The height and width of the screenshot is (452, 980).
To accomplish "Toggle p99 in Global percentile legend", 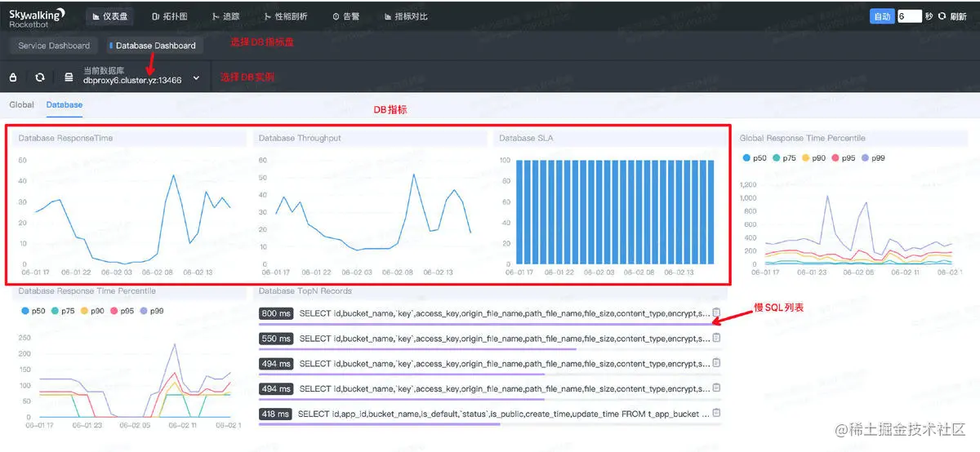I will click(x=874, y=157).
